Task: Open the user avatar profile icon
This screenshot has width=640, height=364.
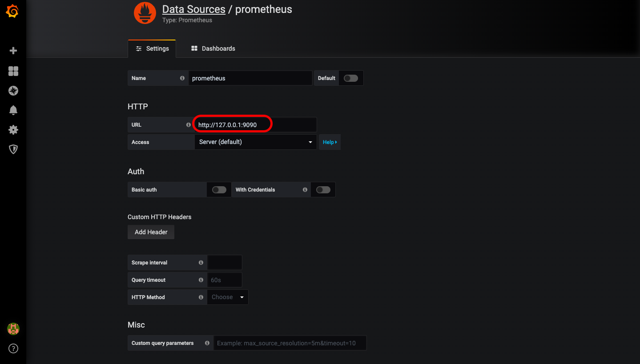Action: pos(13,329)
